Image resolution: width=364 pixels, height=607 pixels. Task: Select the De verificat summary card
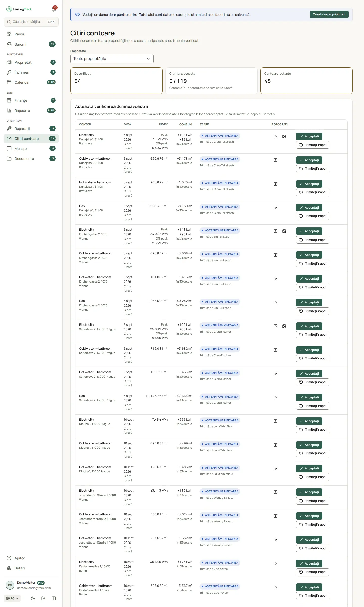(x=116, y=81)
